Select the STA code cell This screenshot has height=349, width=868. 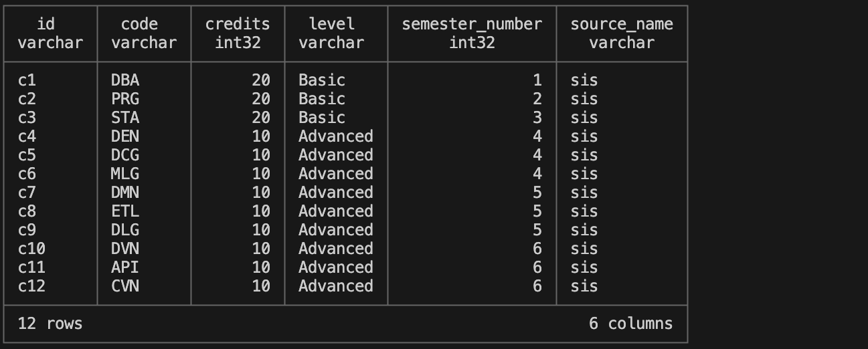[x=125, y=118]
